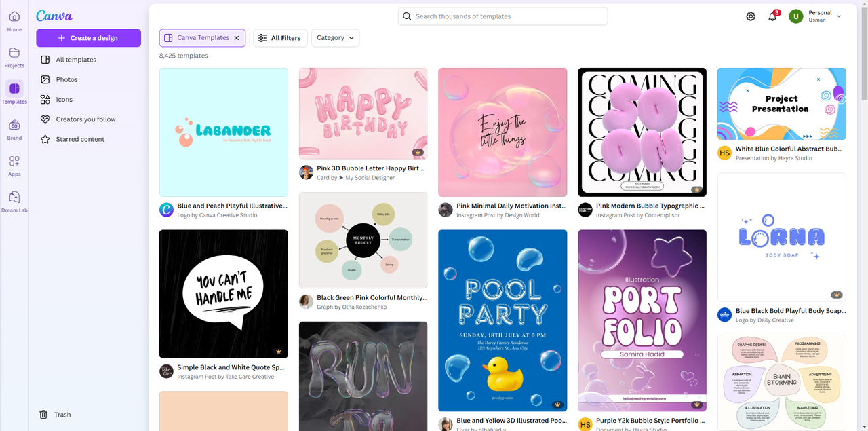This screenshot has height=431, width=868.
Task: Open Happy Birthday bubble card template
Action: click(363, 113)
